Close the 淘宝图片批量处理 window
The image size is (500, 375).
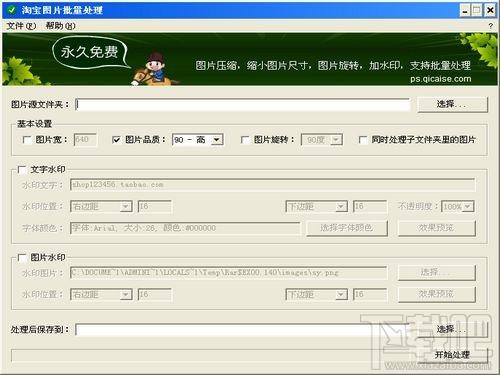pyautogui.click(x=490, y=10)
